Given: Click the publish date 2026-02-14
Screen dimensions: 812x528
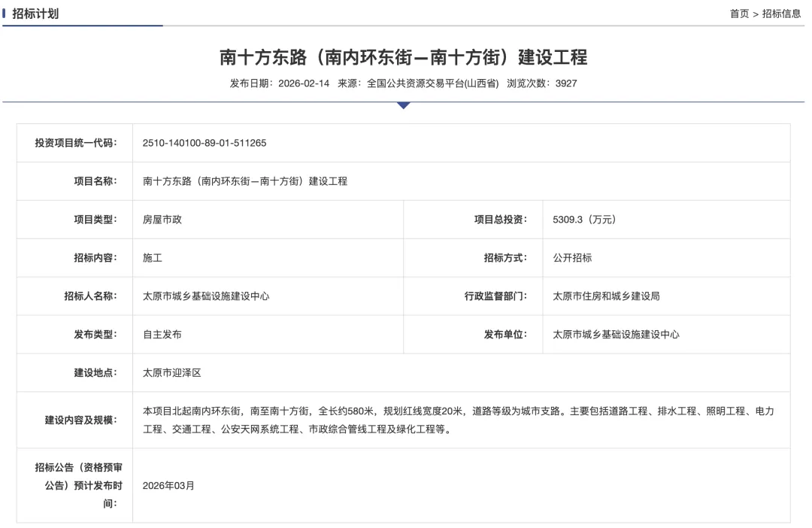Looking at the screenshot, I should tap(304, 83).
